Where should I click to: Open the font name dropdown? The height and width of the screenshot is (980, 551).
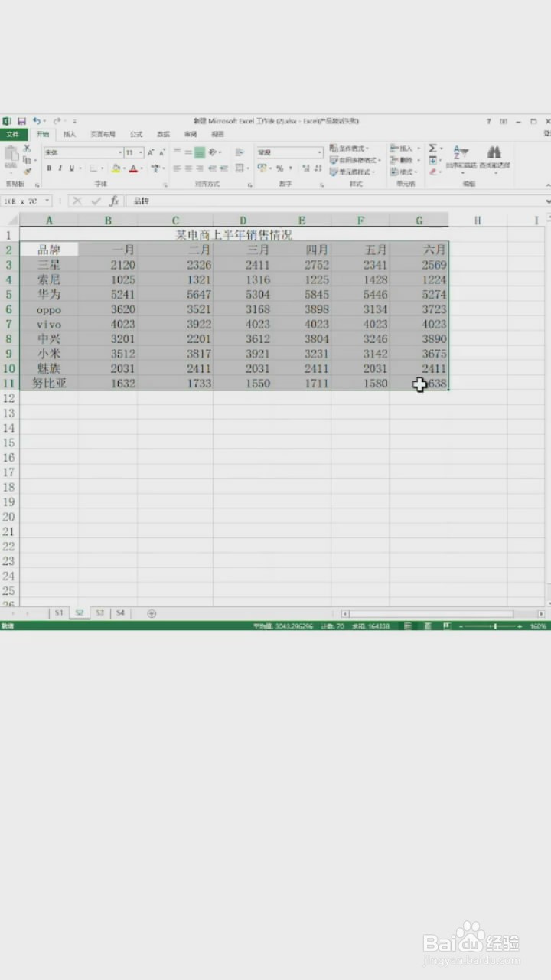tap(120, 152)
